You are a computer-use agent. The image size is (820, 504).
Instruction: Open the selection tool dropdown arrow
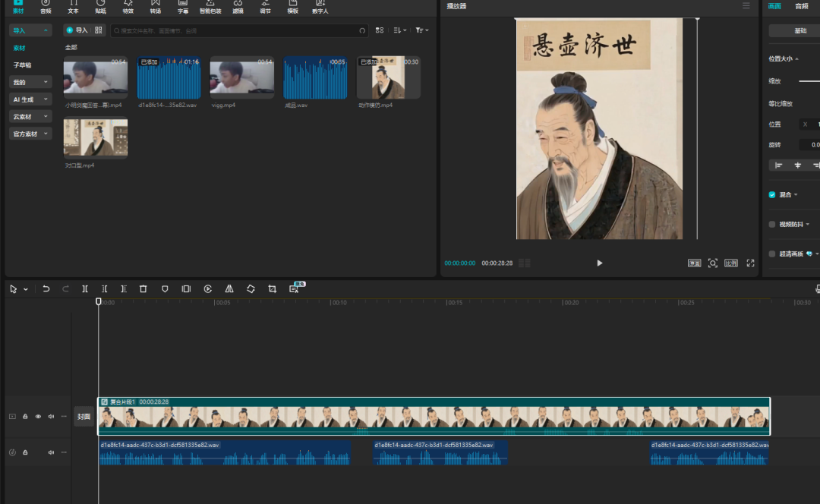[x=26, y=289]
